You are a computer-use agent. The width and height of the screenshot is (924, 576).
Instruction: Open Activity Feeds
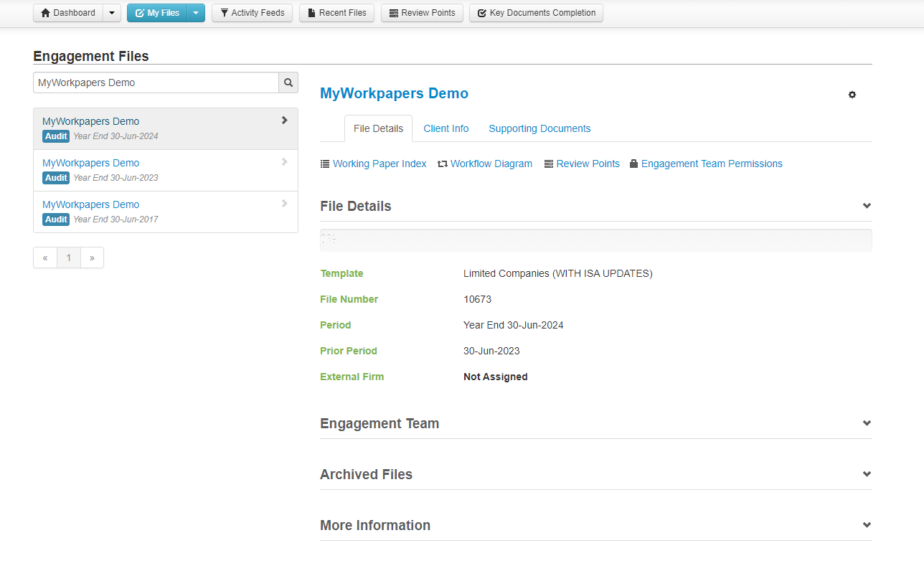pyautogui.click(x=252, y=13)
